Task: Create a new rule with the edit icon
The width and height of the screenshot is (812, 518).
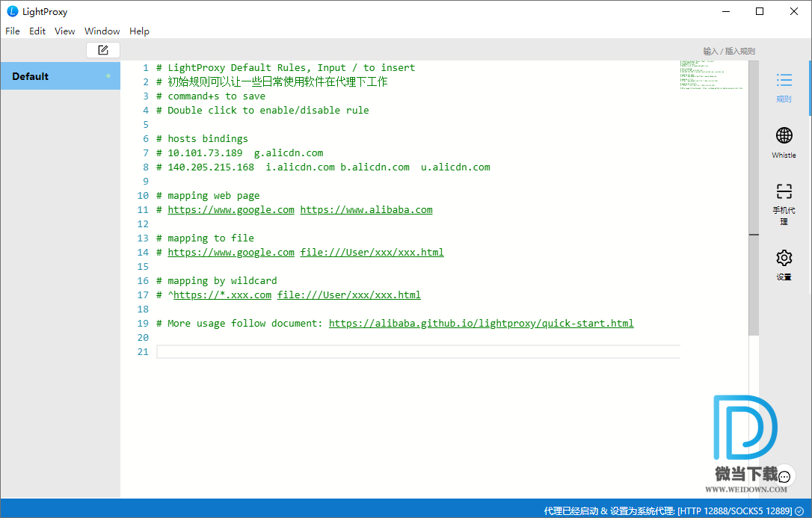Action: pyautogui.click(x=103, y=49)
